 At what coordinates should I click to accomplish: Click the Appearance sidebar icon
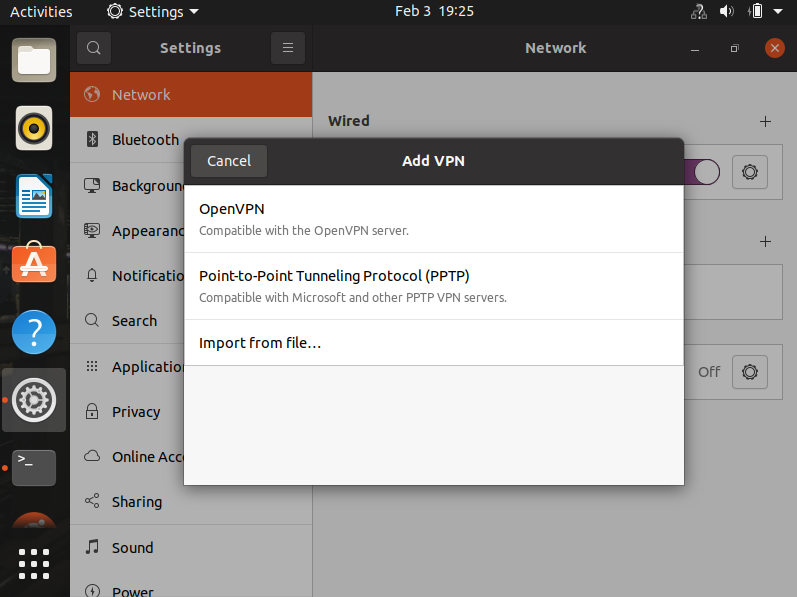click(x=92, y=231)
